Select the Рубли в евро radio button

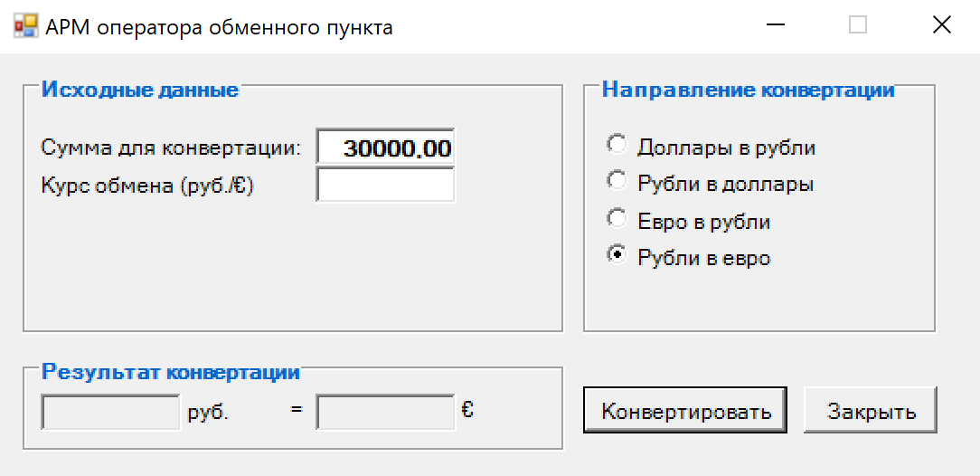point(689,258)
